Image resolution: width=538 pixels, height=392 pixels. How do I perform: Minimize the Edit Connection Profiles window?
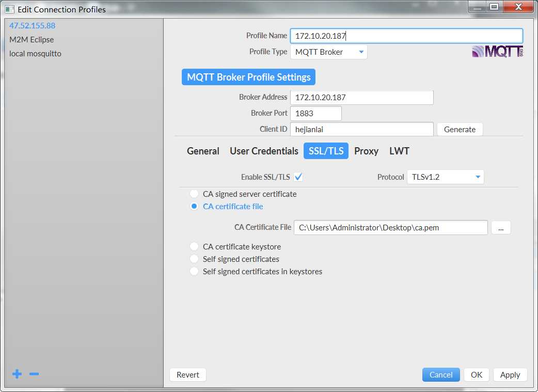[477, 7]
